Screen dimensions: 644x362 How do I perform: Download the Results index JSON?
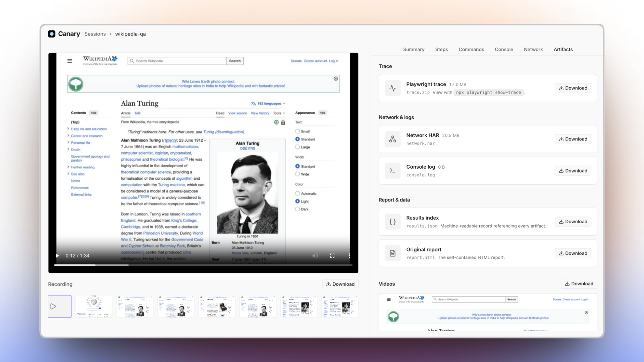coord(573,222)
